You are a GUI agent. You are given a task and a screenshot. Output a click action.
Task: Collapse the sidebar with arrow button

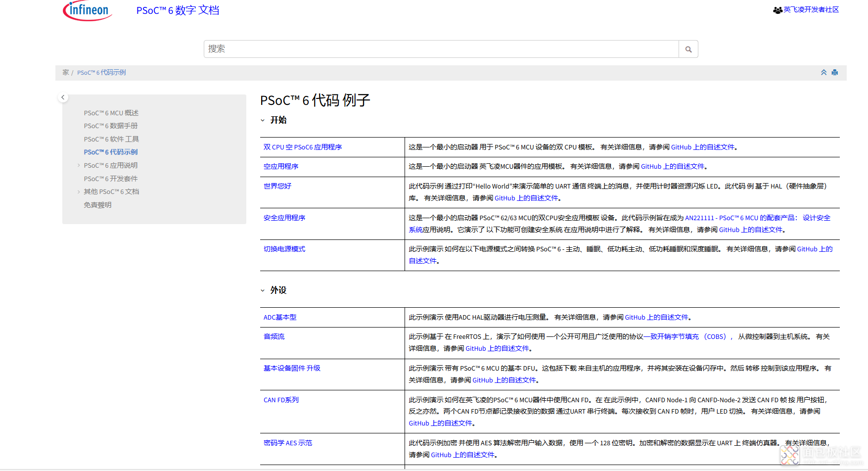(x=63, y=97)
